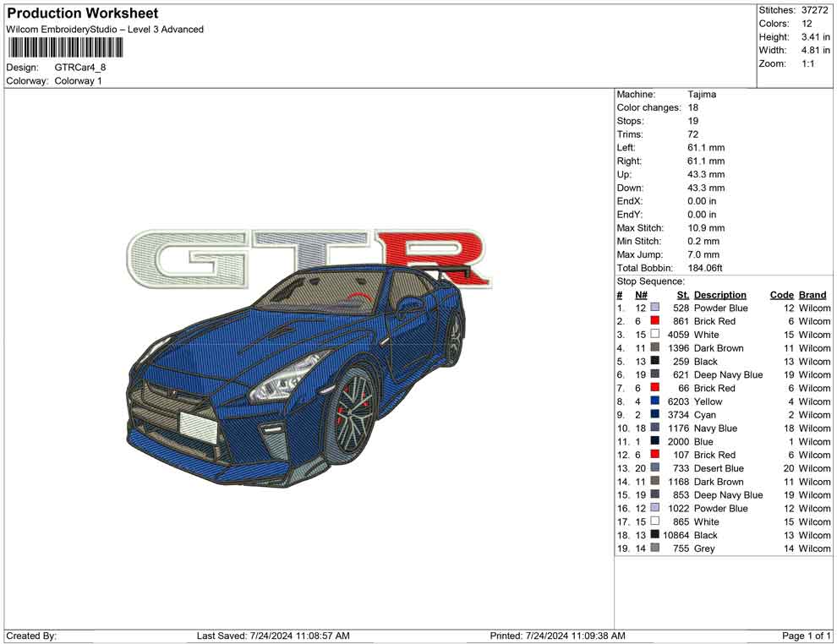Click the Dark Brown color chip at stop 4
The height and width of the screenshot is (644, 837).
(x=653, y=348)
